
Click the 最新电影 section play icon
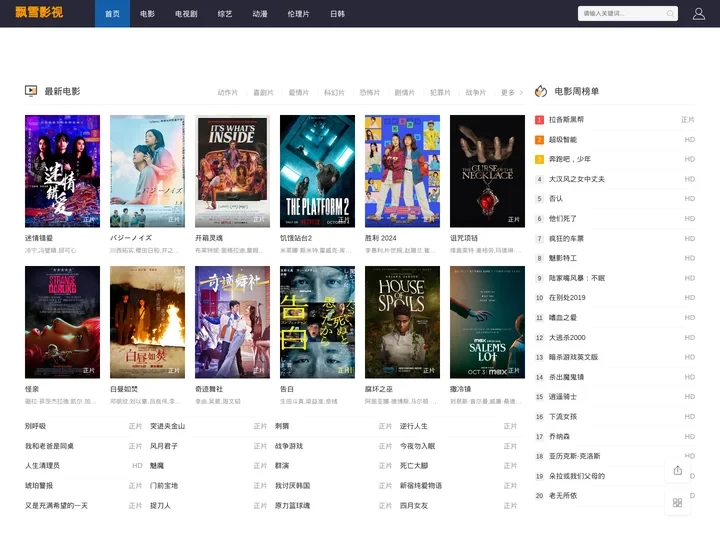point(31,91)
